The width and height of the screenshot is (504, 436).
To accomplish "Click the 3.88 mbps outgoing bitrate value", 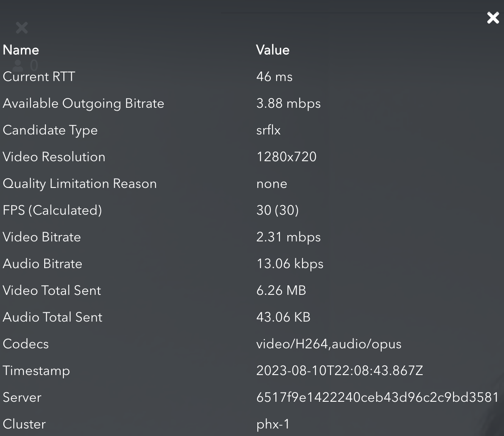I will pos(288,104).
